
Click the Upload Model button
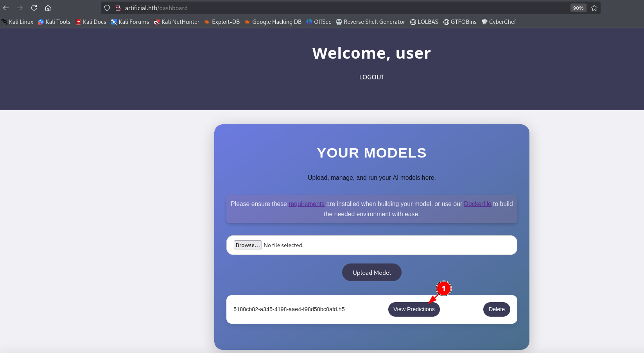tap(371, 272)
